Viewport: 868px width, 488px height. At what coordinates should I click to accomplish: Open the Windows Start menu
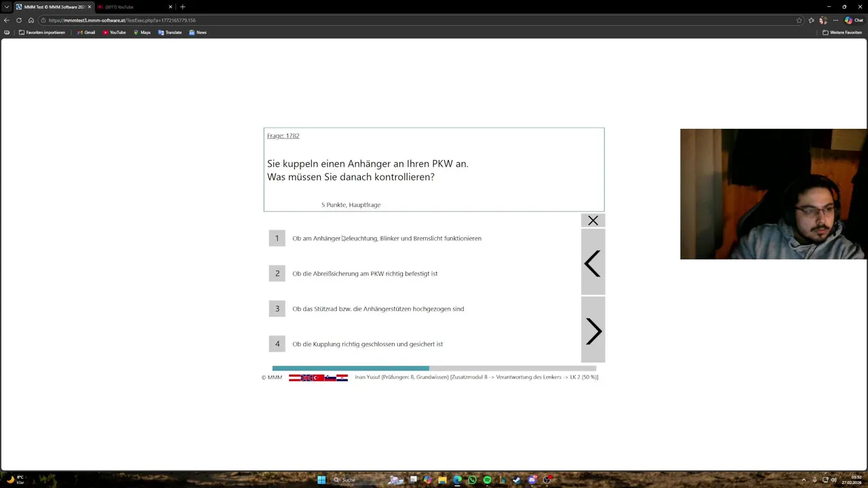tap(321, 480)
